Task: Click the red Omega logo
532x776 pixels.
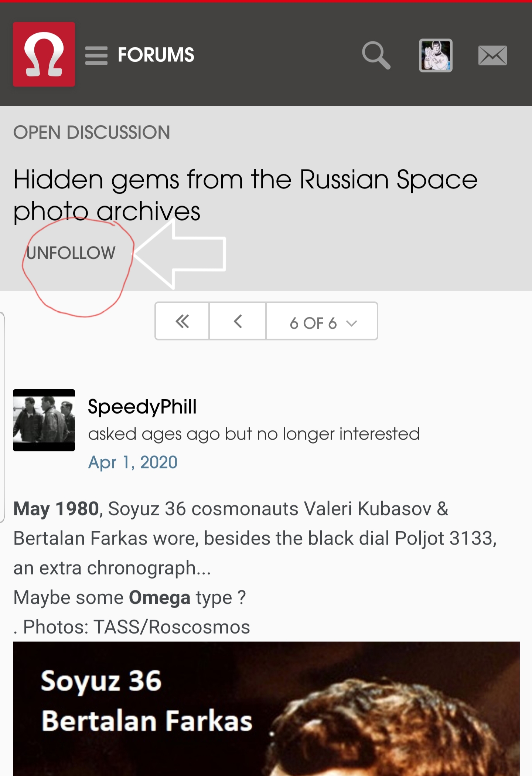Action: 44,54
